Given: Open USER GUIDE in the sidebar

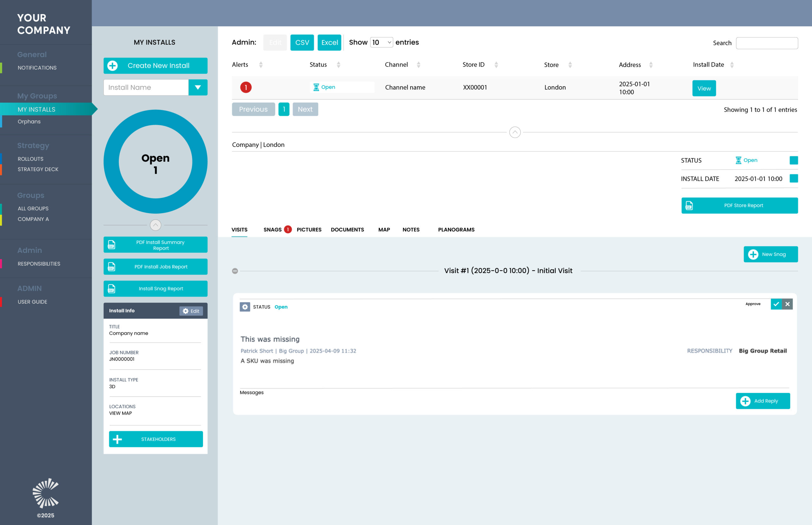Looking at the screenshot, I should pos(32,302).
